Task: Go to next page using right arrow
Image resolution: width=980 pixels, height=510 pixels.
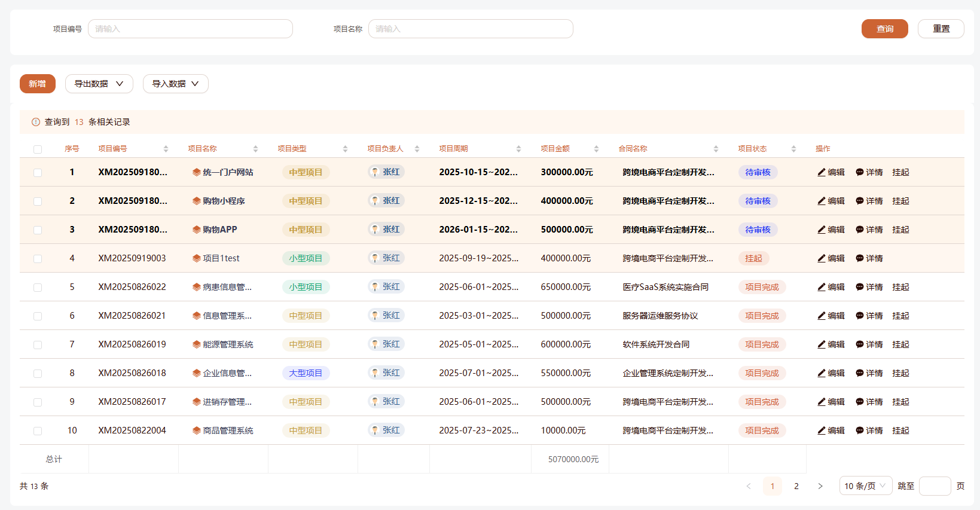Action: [x=820, y=486]
